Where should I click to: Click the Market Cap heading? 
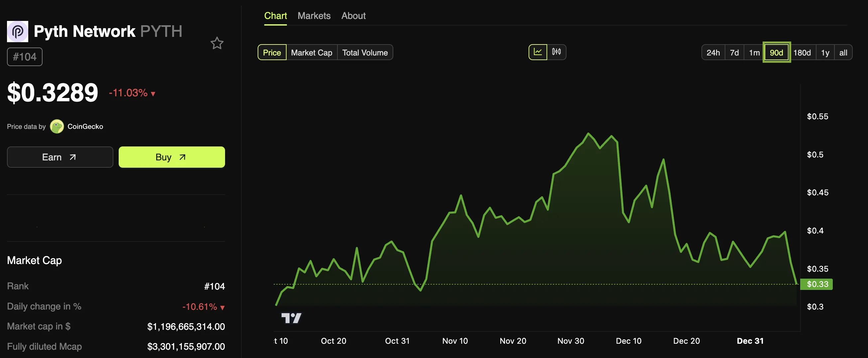34,260
